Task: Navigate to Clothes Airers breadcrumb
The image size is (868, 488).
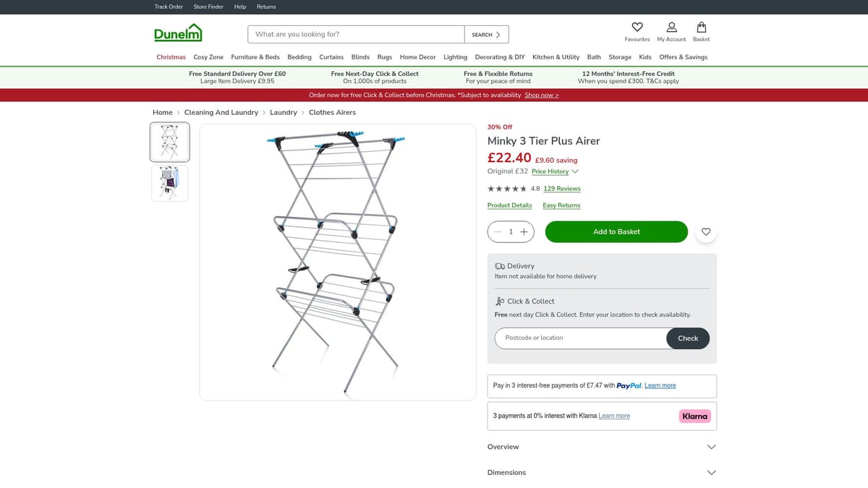Action: 332,112
